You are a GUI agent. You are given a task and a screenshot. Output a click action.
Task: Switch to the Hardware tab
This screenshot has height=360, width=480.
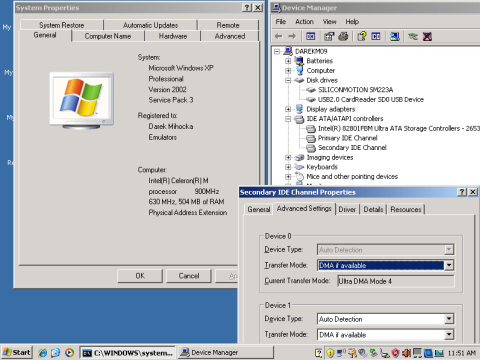point(173,36)
